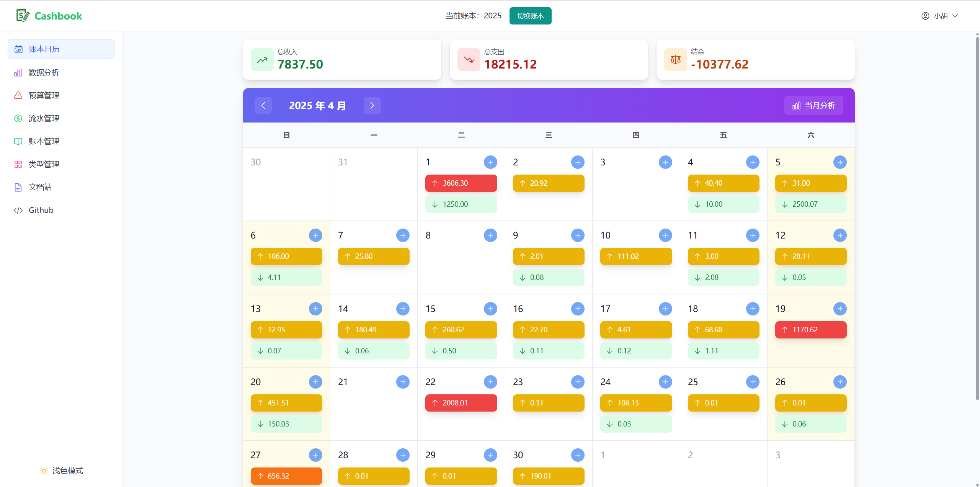Viewport: 980px width, 487px height.
Task: Click balance value -10377.62
Action: tap(720, 64)
